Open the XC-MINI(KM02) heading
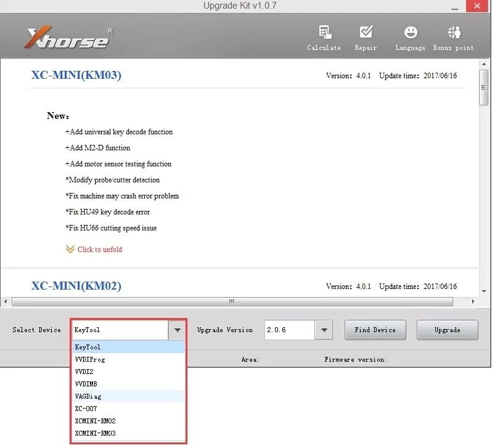This screenshot has height=448, width=492. coord(76,286)
